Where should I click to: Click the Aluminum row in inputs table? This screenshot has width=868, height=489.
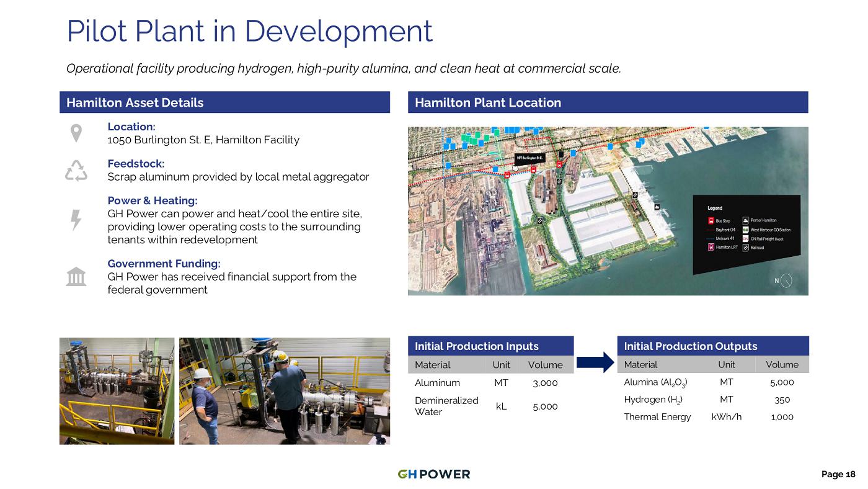coord(490,383)
